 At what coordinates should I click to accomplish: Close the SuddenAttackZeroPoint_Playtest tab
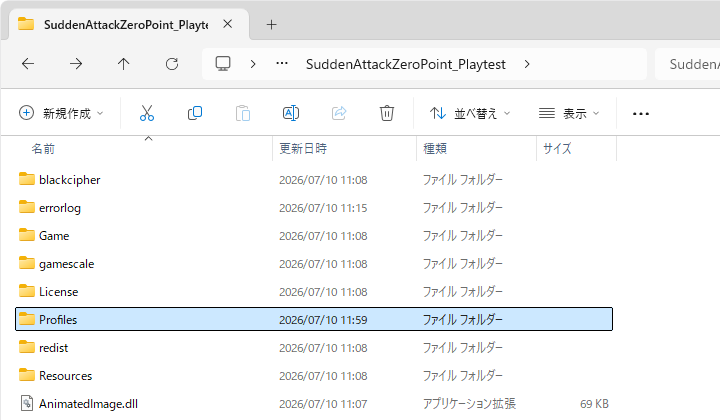click(x=228, y=24)
